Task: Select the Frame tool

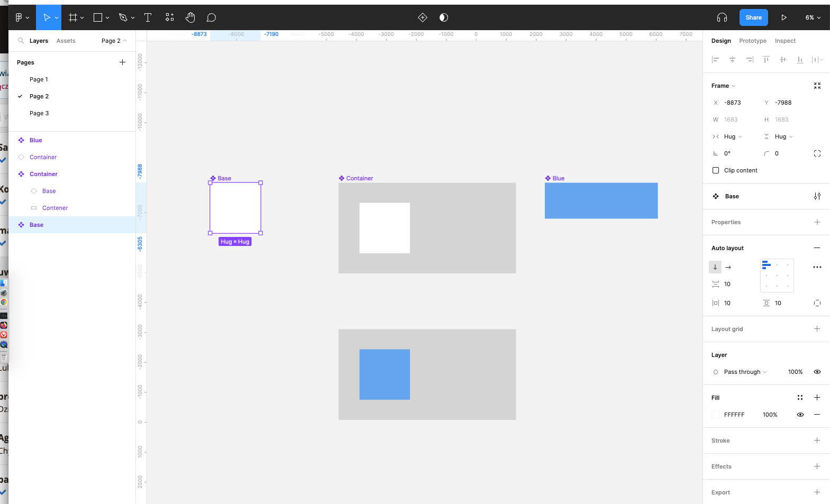Action: coord(72,17)
